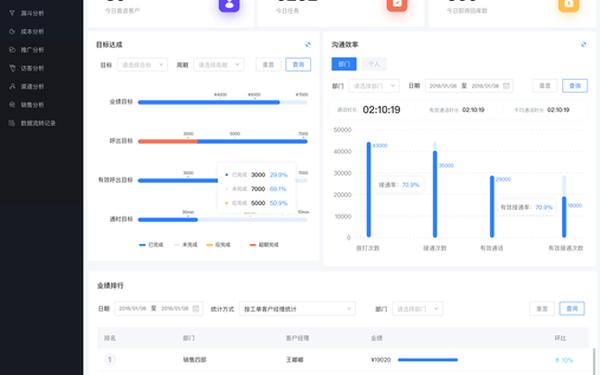Click 环比 column header

point(560,338)
